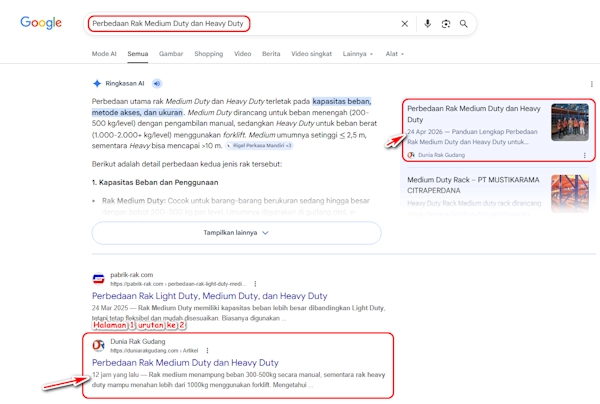Click the line Berikut adalah detail perbedaan
This screenshot has width=600, height=404.
[187, 164]
